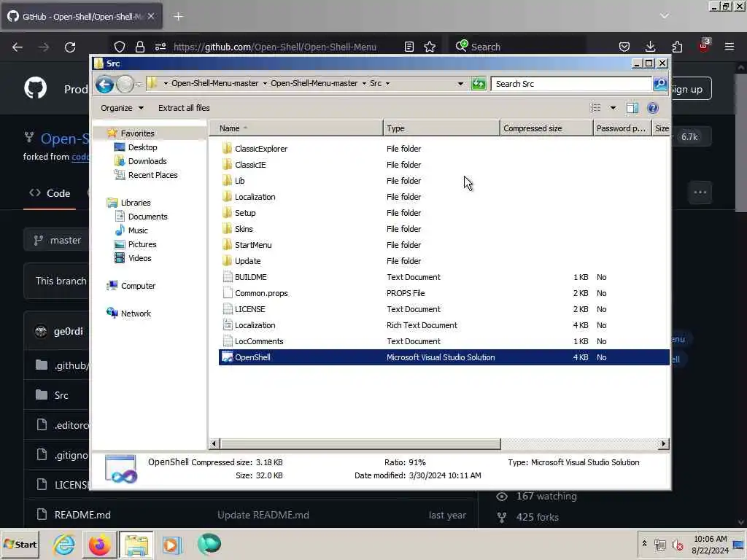Click the refresh icon beside address bar
The image size is (747, 560).
pos(479,84)
